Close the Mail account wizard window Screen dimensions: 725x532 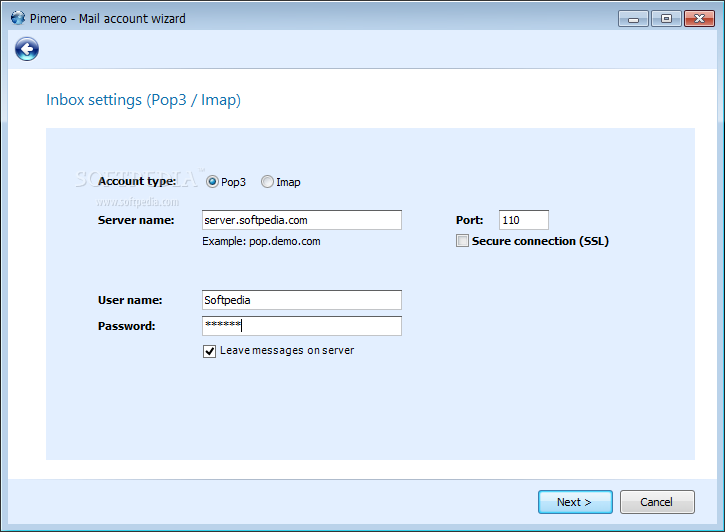pos(700,18)
